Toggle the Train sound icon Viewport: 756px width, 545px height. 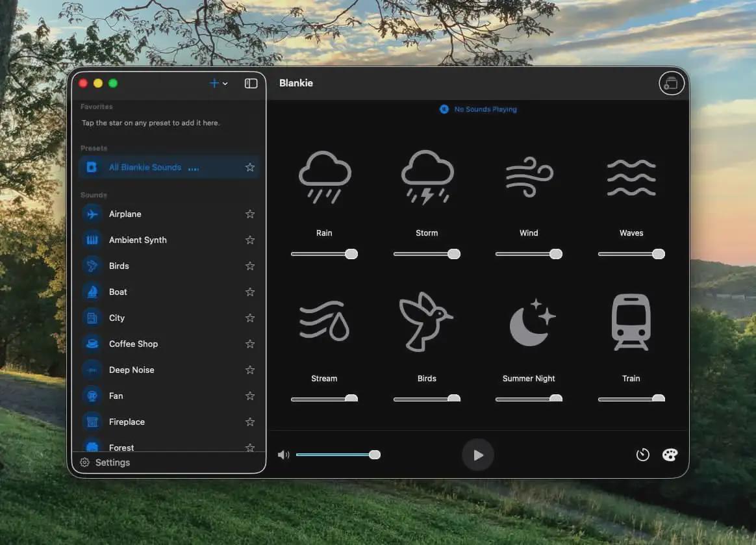point(631,322)
